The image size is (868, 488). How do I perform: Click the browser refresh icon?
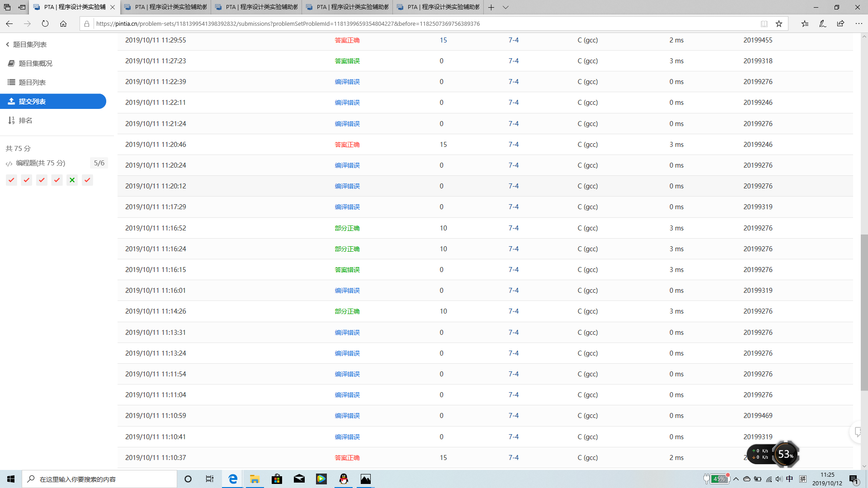click(45, 23)
